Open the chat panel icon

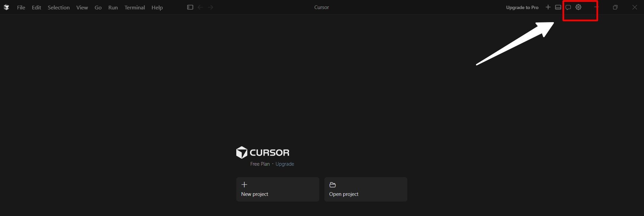(568, 7)
